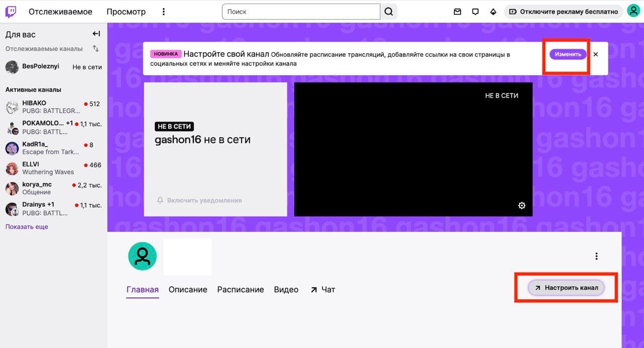The height and width of the screenshot is (348, 644).
Task: Close the channel setup banner
Action: point(596,54)
